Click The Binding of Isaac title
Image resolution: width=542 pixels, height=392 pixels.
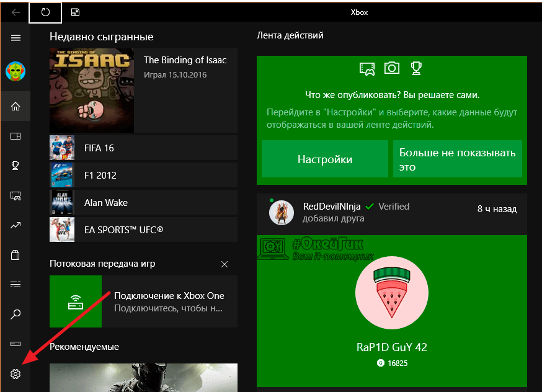pyautogui.click(x=185, y=60)
